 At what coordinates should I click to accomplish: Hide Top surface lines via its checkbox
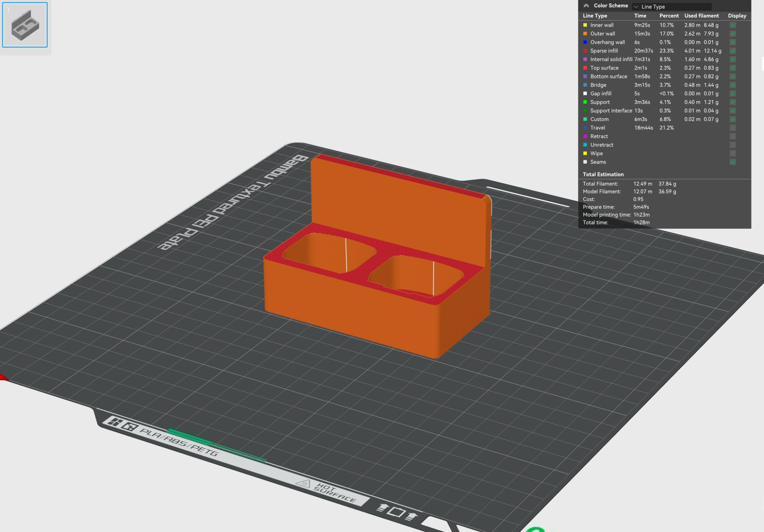(x=732, y=68)
